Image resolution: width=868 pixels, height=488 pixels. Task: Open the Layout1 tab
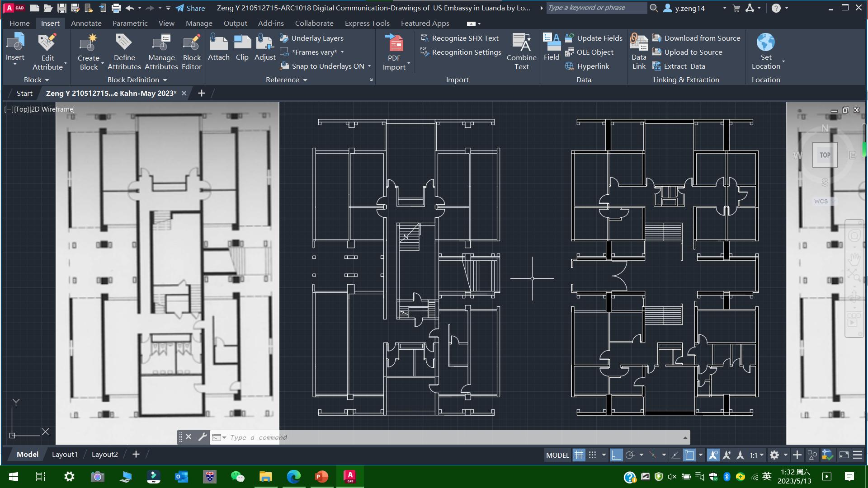[65, 454]
